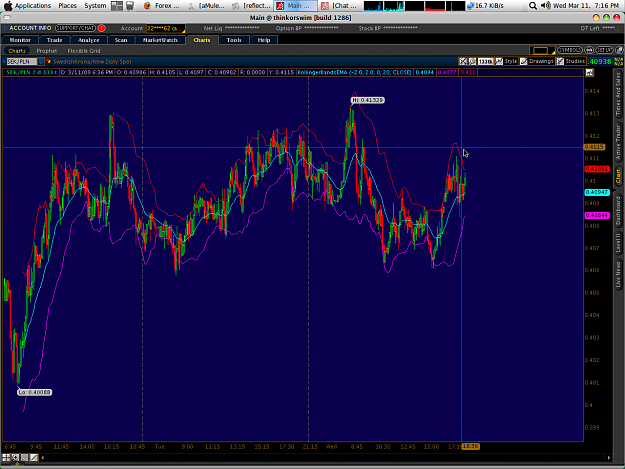Click the trash icon in the top panel

130,6
